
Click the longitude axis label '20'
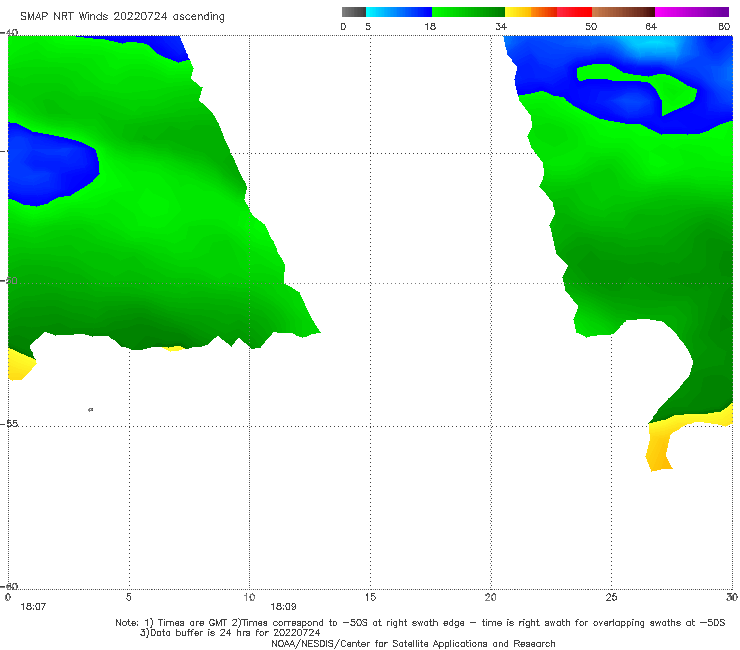point(491,597)
